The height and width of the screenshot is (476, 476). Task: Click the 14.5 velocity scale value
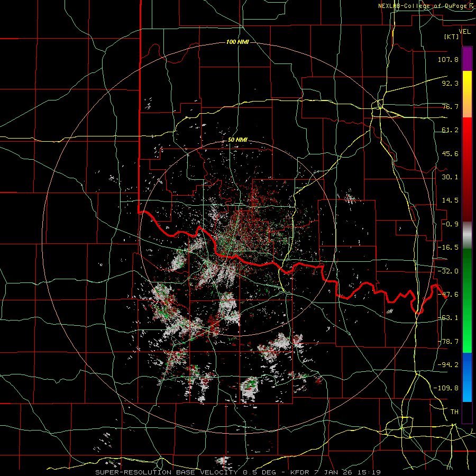point(450,200)
